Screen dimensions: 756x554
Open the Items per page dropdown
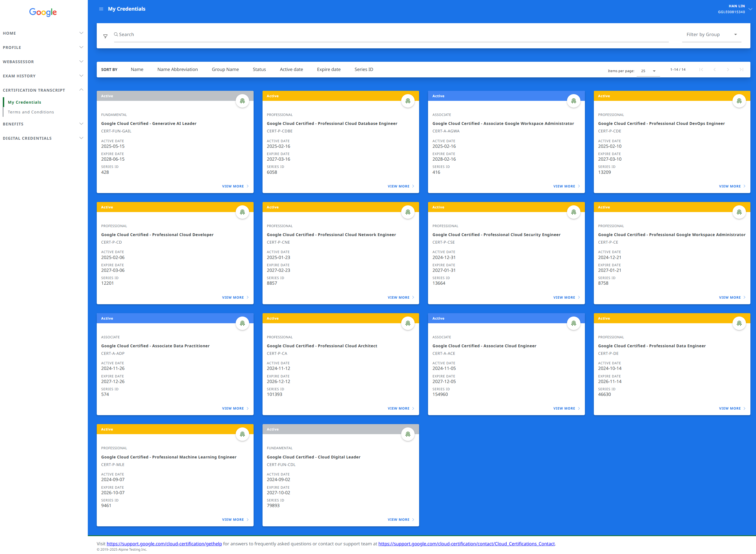tap(648, 71)
